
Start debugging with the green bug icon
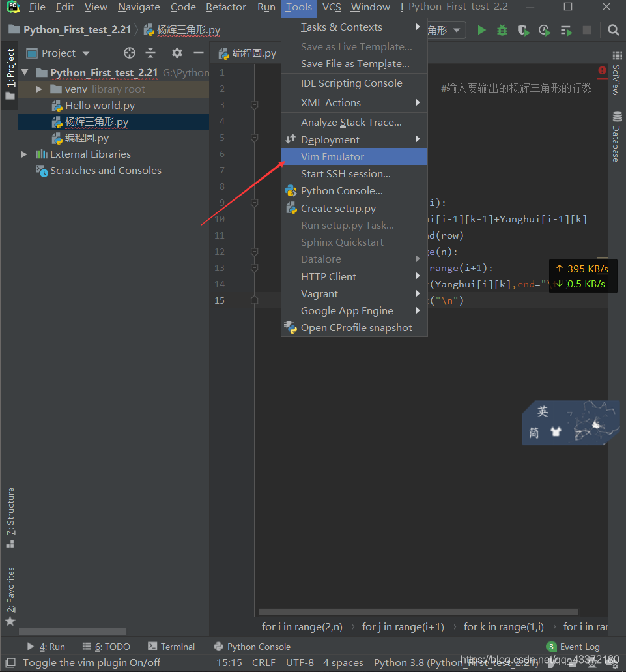tap(502, 30)
